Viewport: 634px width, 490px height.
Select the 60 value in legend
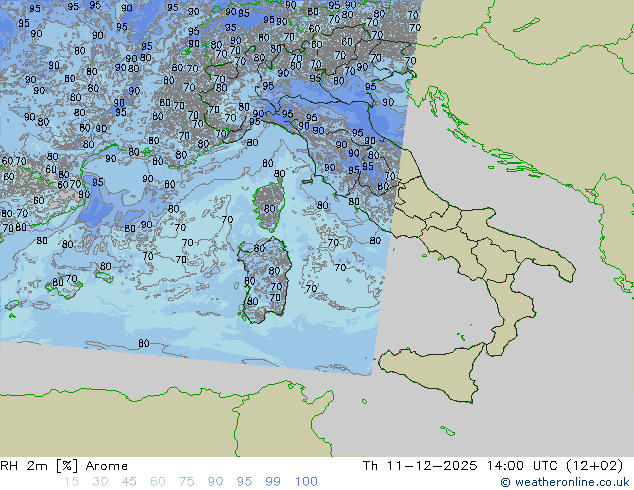tap(158, 482)
